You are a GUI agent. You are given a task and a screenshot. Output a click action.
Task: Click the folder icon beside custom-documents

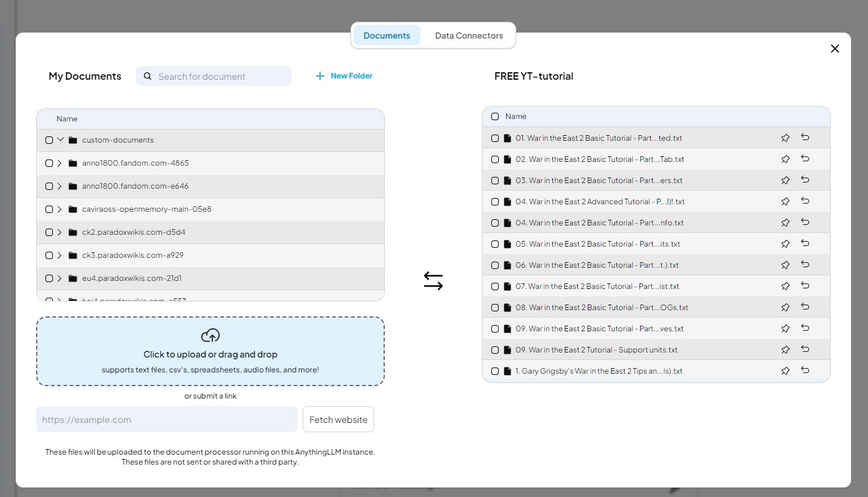coord(73,140)
